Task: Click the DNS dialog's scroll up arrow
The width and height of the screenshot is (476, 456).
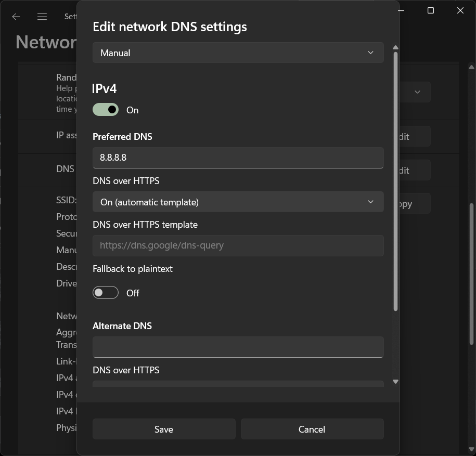Action: coord(395,48)
